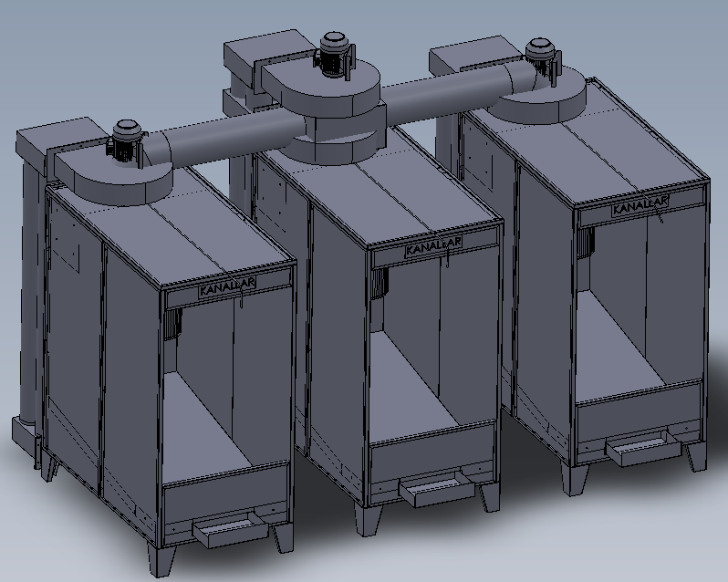
Task: Select KANALLAR label on the left booth
Action: pyautogui.click(x=227, y=287)
